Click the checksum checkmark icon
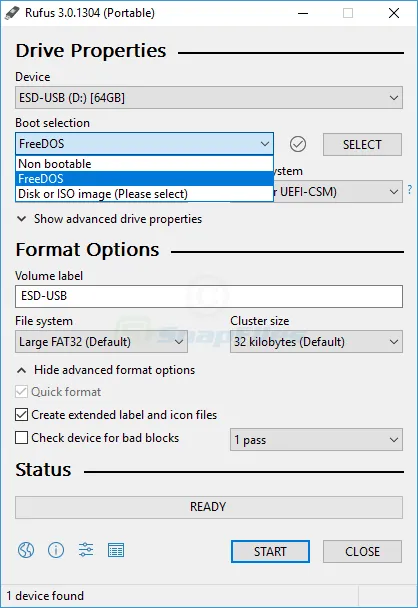 coord(298,144)
